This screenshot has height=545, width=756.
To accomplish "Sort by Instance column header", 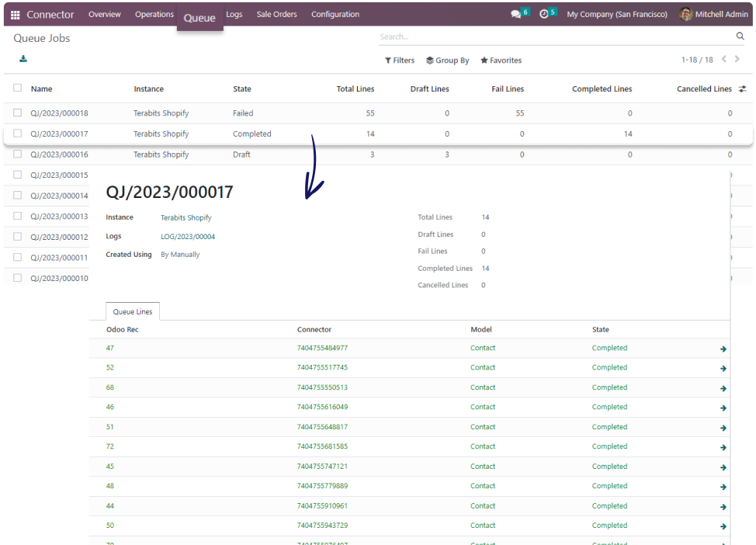I will coord(148,89).
